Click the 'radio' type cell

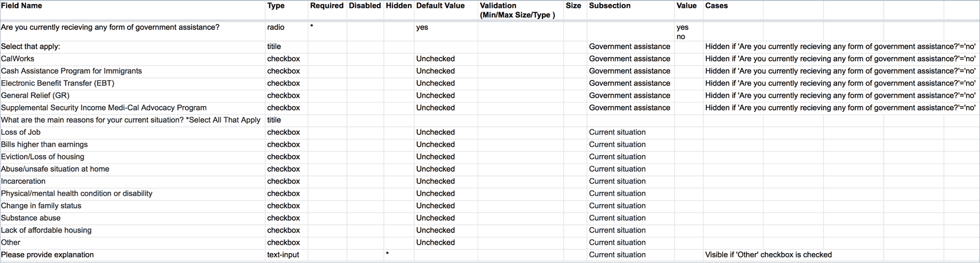(x=276, y=28)
